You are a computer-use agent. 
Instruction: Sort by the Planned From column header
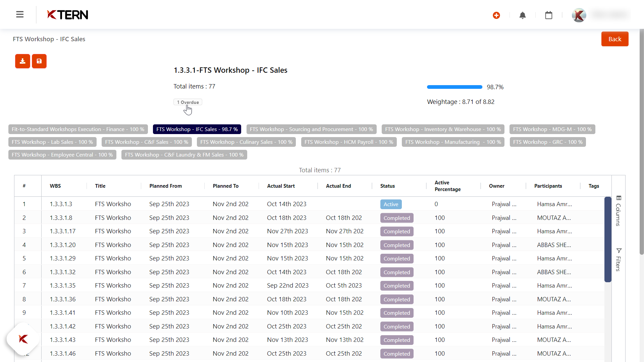pos(166,186)
